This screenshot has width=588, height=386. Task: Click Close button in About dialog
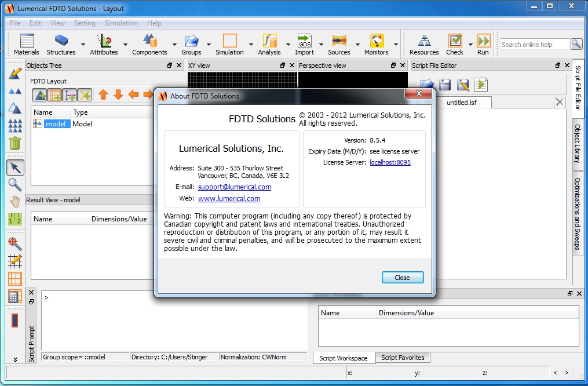[403, 278]
